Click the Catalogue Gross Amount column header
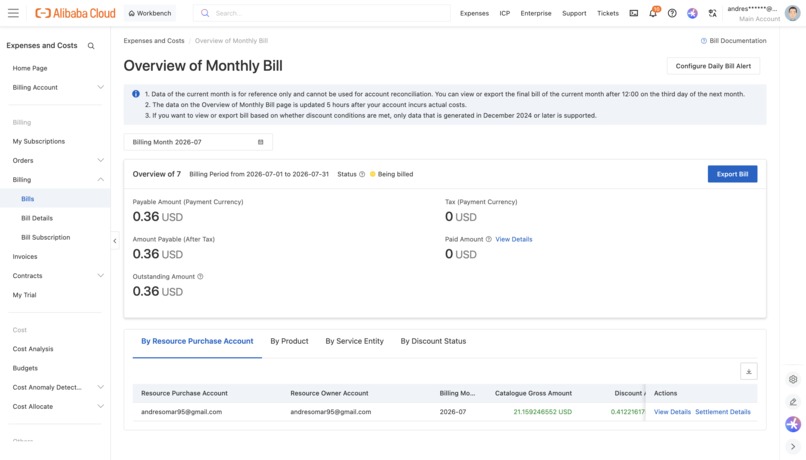Viewport: 806px width, 460px height. [533, 393]
